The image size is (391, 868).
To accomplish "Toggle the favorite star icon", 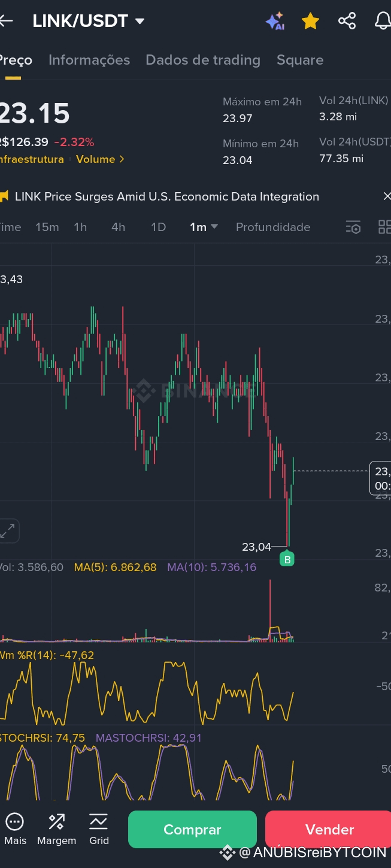I will 310,22.
